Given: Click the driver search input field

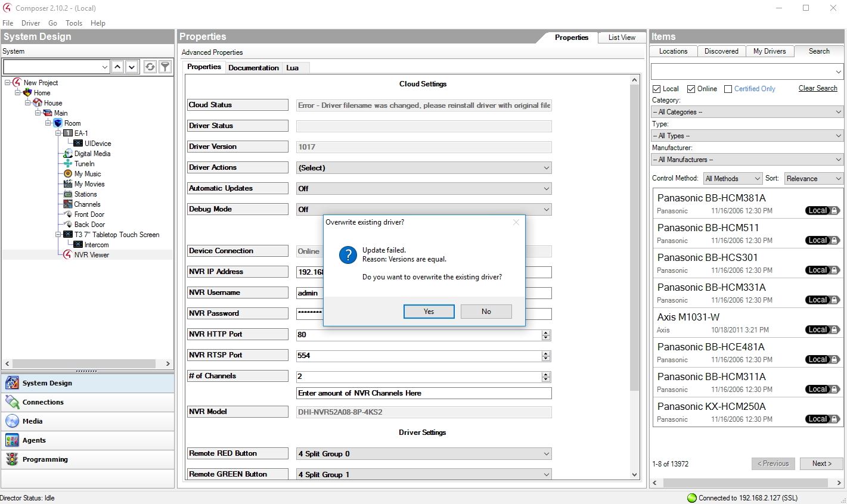Looking at the screenshot, I should [x=747, y=71].
